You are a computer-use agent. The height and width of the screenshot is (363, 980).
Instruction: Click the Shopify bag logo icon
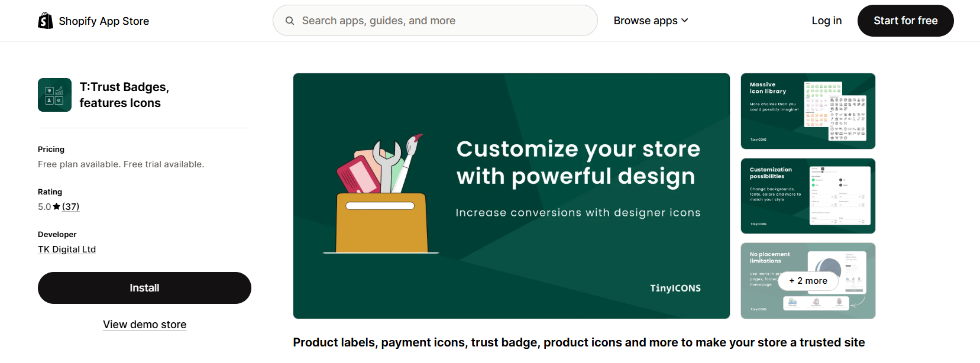tap(46, 21)
